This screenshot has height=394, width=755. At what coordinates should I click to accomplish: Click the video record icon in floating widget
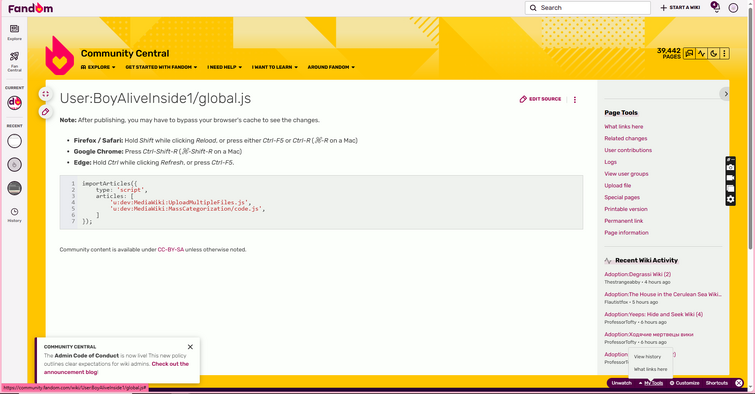(730, 178)
